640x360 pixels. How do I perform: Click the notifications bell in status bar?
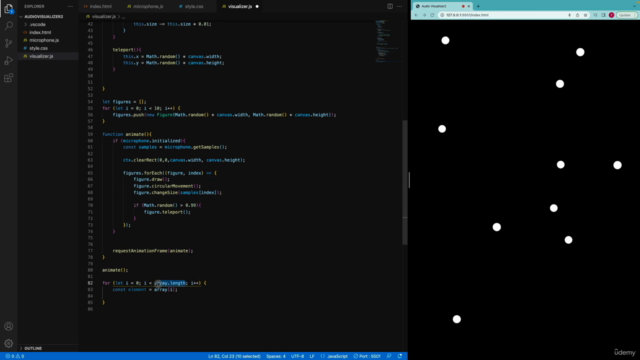point(400,356)
